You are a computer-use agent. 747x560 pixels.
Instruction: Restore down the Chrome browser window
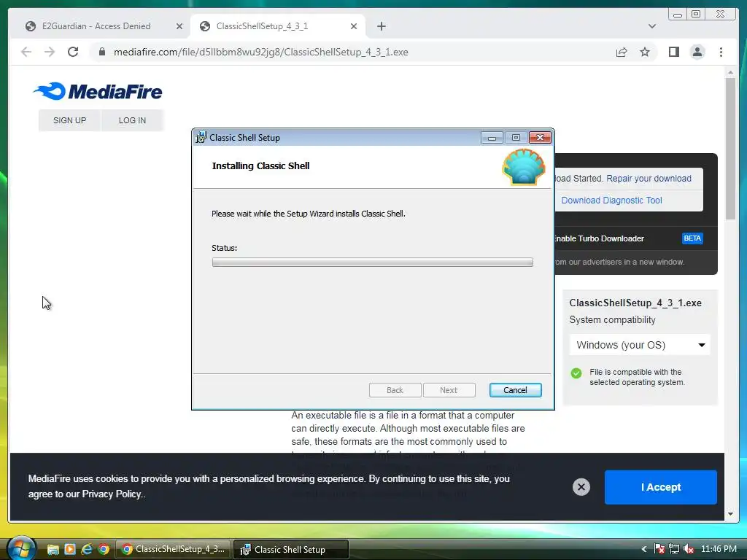tap(696, 15)
